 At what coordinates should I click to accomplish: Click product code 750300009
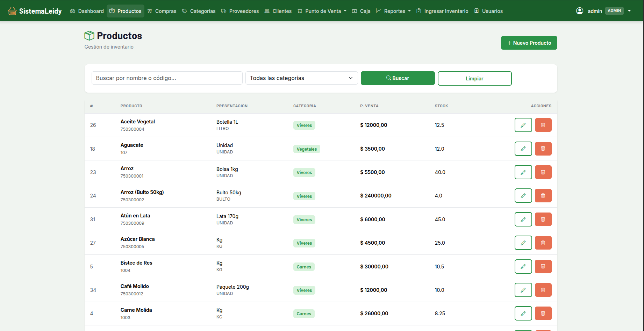click(133, 223)
